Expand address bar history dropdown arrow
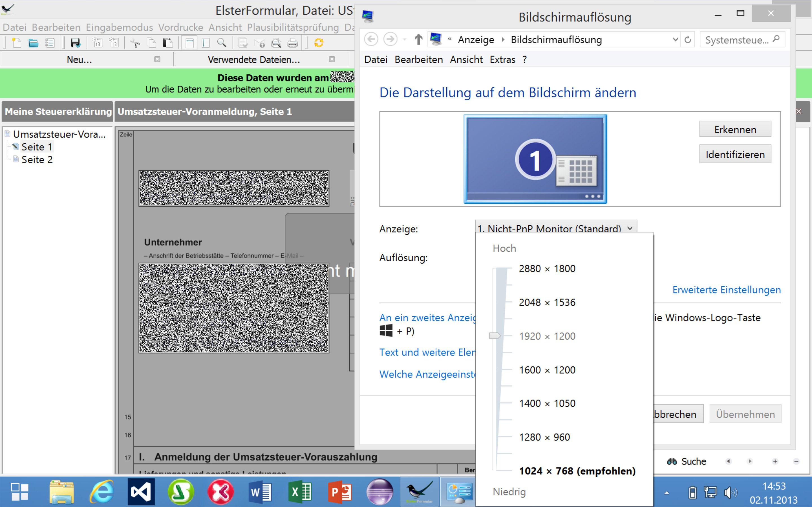The image size is (812, 507). pyautogui.click(x=675, y=39)
